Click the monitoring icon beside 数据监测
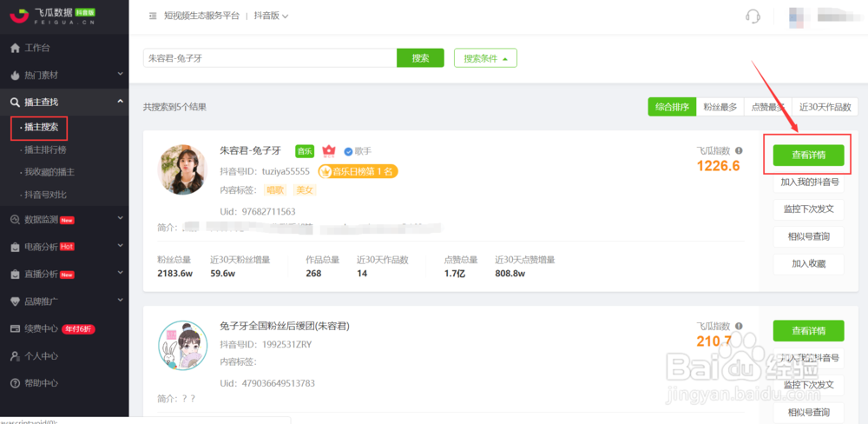 (16, 220)
